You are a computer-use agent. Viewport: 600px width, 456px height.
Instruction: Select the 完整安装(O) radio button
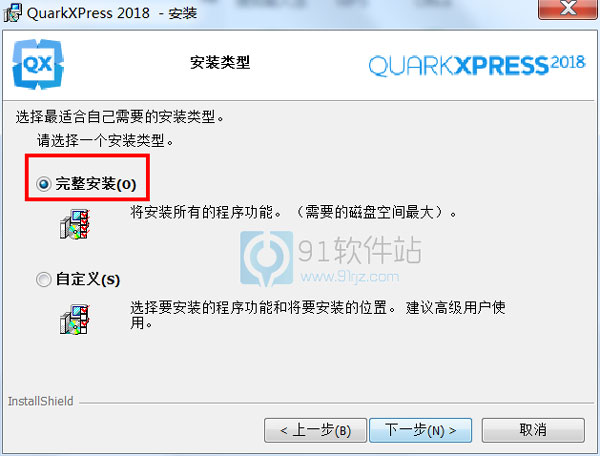point(44,184)
